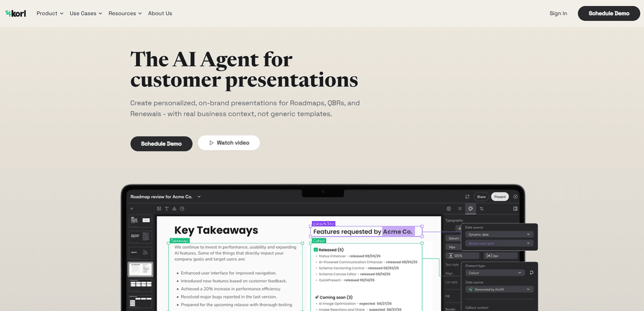Toggle the right sidebar panel icon
This screenshot has height=311, width=644.
[x=515, y=209]
